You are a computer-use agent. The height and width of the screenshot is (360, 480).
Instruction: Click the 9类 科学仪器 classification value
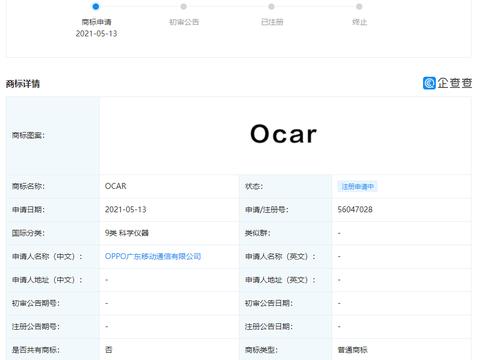(127, 233)
